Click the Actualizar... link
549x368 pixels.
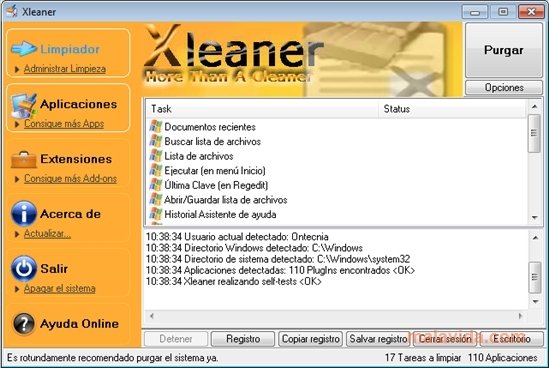pyautogui.click(x=47, y=234)
